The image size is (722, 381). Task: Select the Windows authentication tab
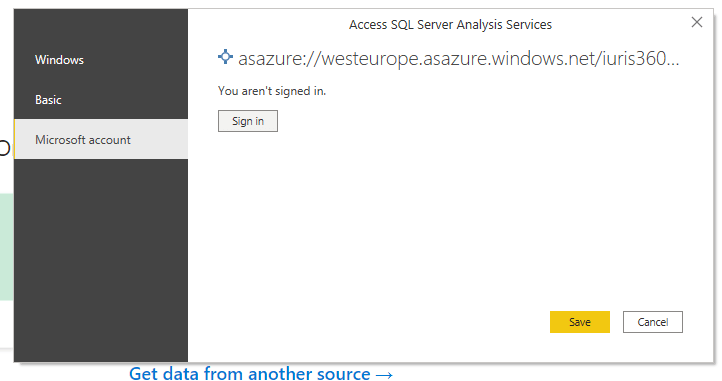[101, 60]
